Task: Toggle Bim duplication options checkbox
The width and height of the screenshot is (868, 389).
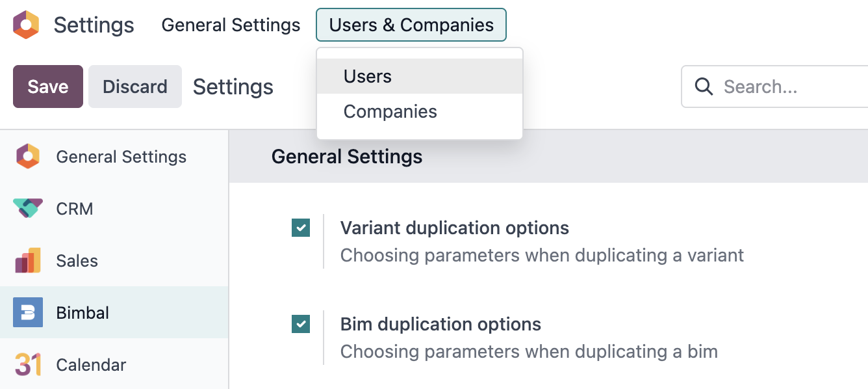Action: (x=301, y=324)
